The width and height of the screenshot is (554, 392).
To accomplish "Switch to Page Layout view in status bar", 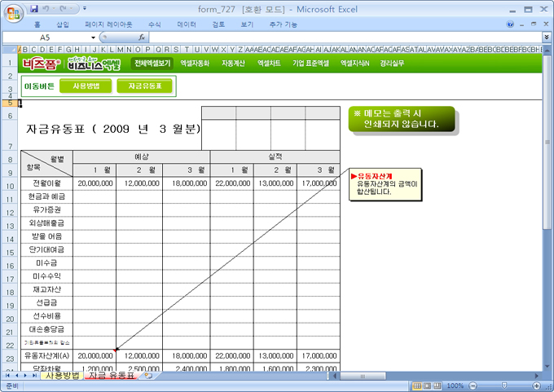I will (427, 385).
